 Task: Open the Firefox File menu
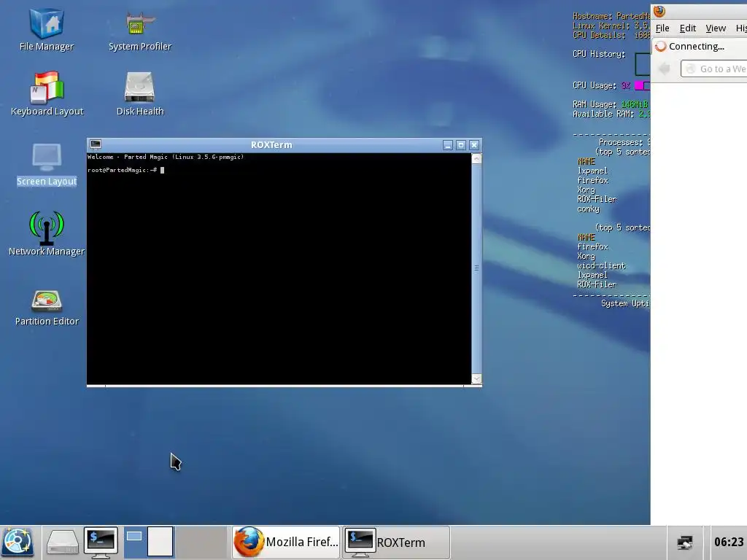click(662, 28)
